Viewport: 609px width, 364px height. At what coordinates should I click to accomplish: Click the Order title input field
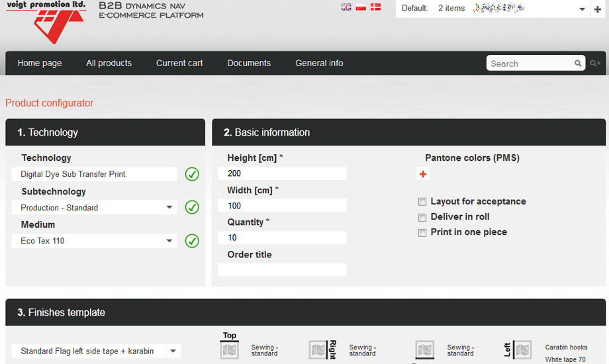point(282,270)
